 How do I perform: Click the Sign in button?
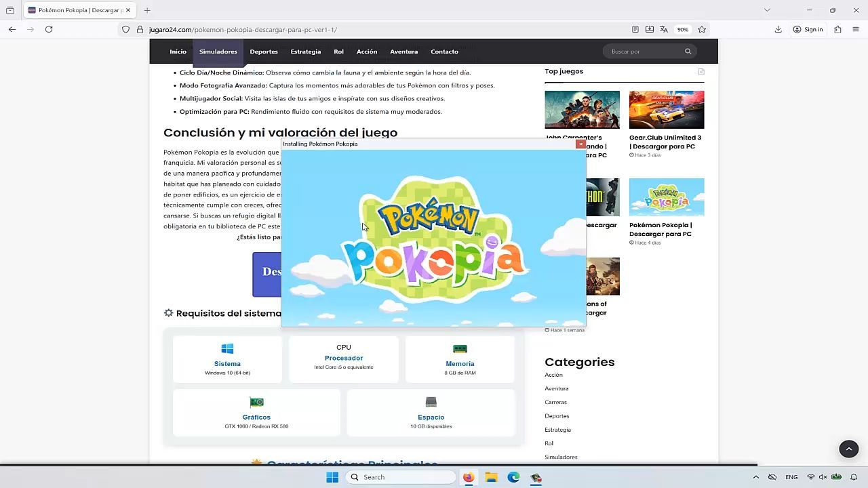[808, 29]
